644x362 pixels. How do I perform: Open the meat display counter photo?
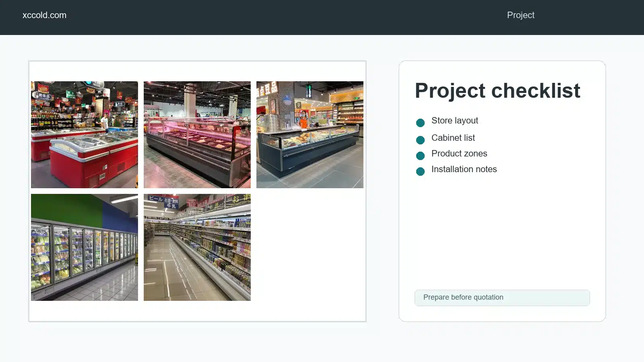click(x=197, y=135)
